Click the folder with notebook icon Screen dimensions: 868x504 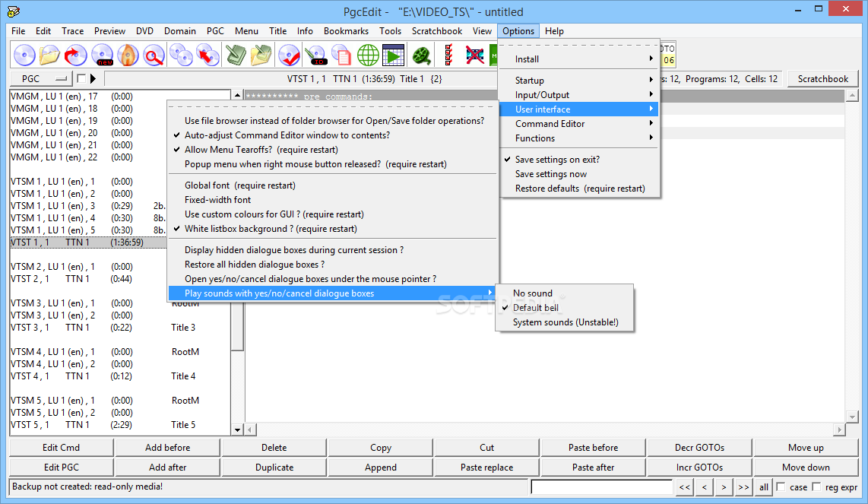261,55
